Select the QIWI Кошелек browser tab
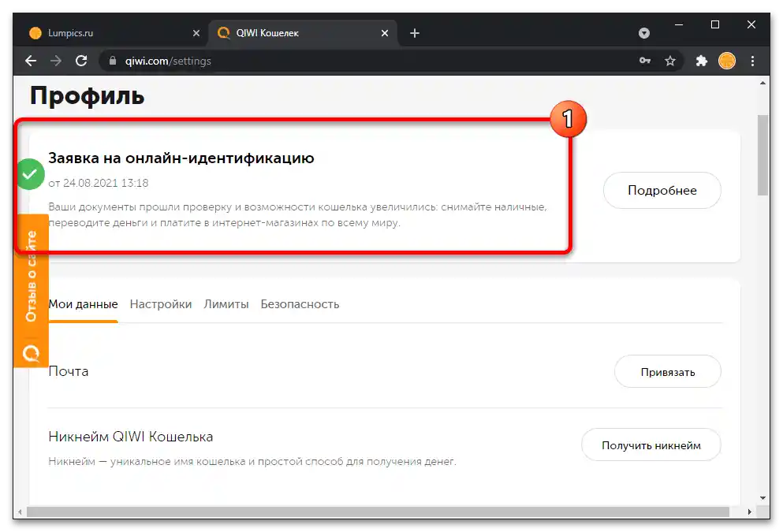 [303, 33]
